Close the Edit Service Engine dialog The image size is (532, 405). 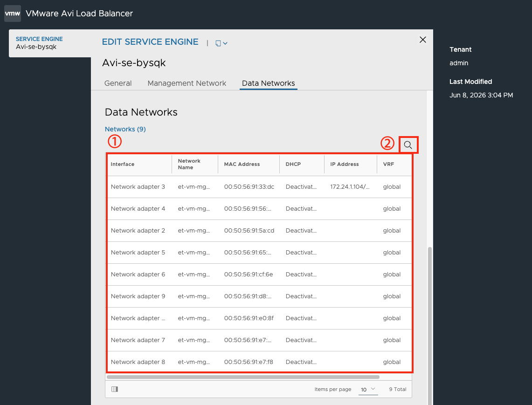(x=423, y=40)
